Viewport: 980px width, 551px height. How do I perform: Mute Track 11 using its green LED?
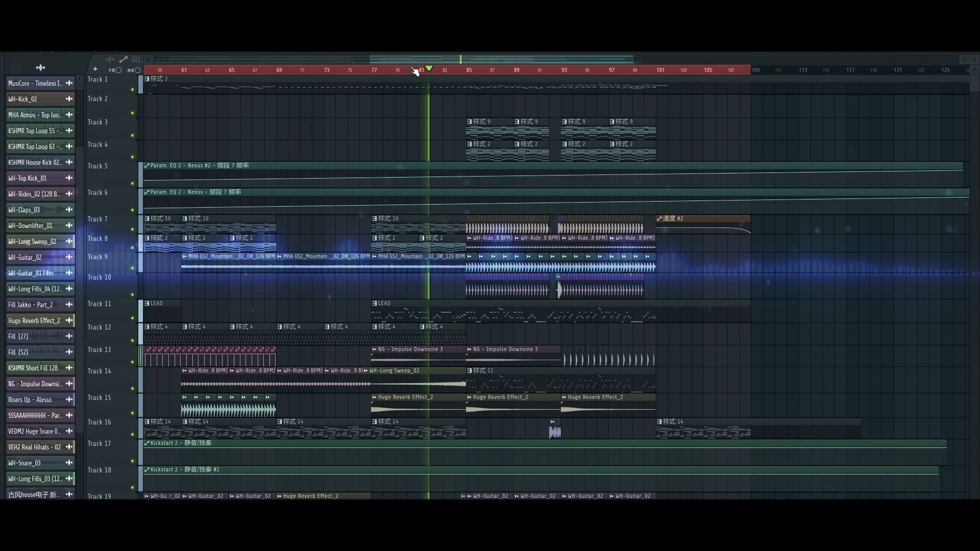pyautogui.click(x=133, y=318)
